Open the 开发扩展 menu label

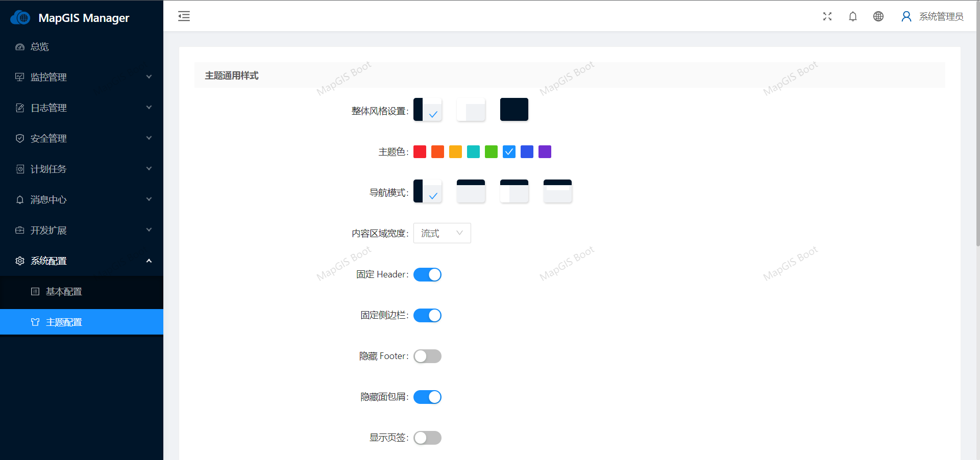(x=48, y=230)
